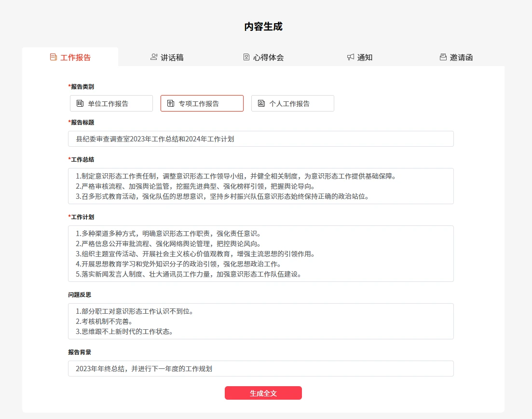Click line starting '2.严格信息公开审批流程'
This screenshot has height=419, width=532.
pos(168,243)
